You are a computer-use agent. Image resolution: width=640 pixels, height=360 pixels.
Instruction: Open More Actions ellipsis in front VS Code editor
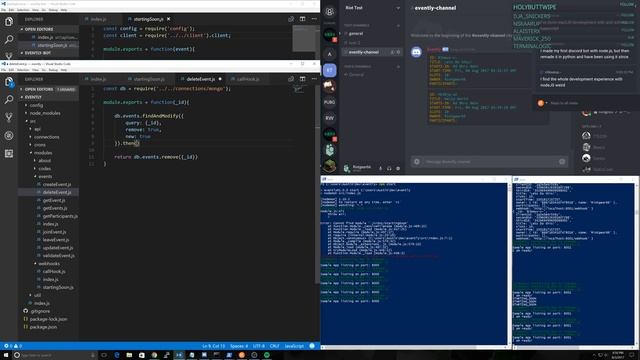[x=314, y=79]
